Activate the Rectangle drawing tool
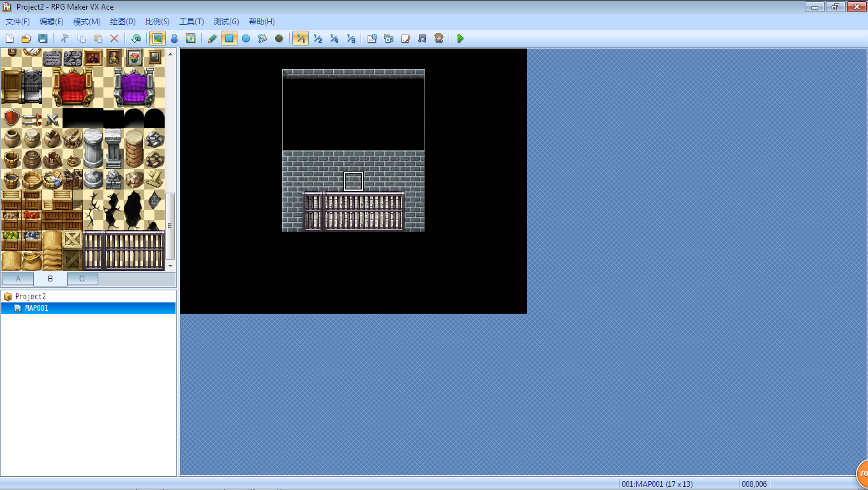The image size is (868, 490). coord(229,38)
